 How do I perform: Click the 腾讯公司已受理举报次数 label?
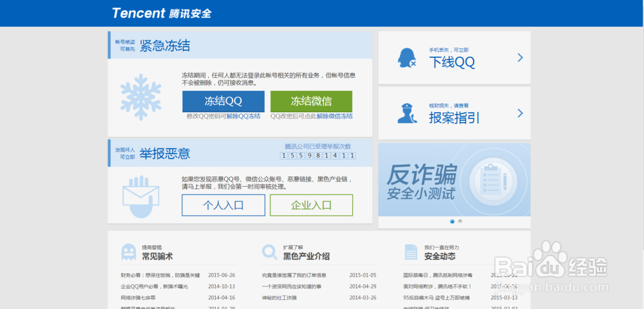pyautogui.click(x=318, y=147)
